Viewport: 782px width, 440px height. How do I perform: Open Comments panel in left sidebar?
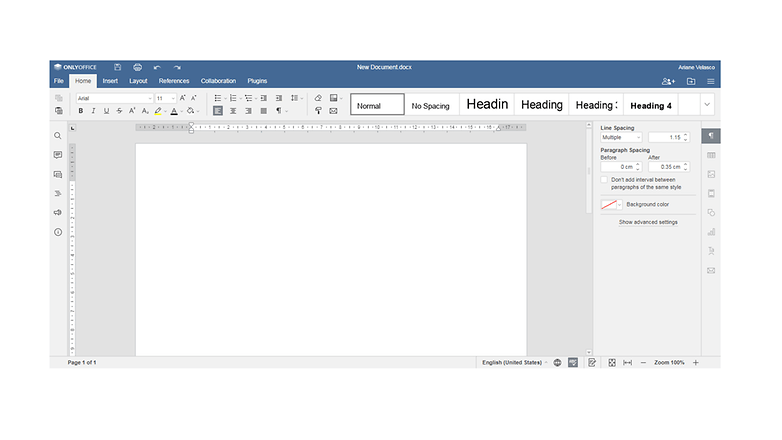[x=58, y=155]
